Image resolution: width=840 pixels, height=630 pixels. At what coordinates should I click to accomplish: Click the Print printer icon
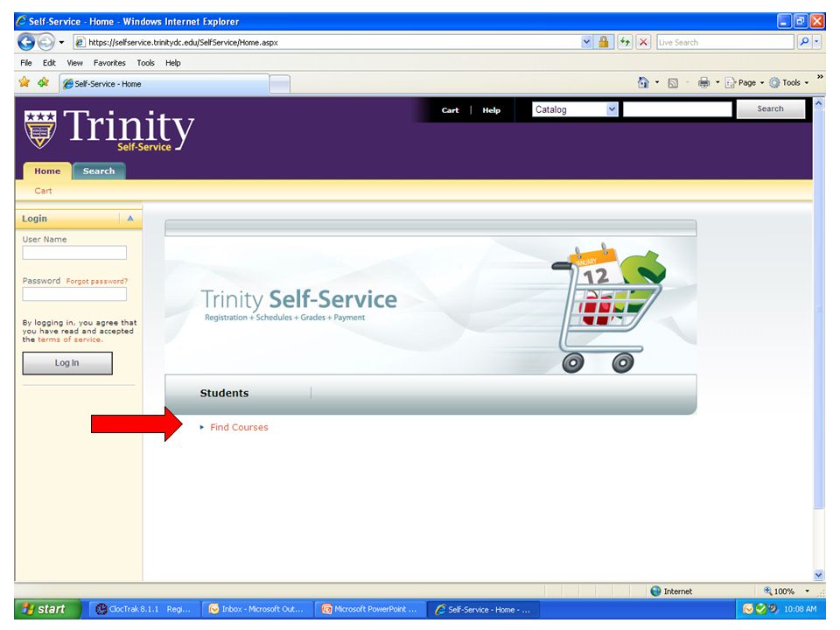(x=703, y=82)
